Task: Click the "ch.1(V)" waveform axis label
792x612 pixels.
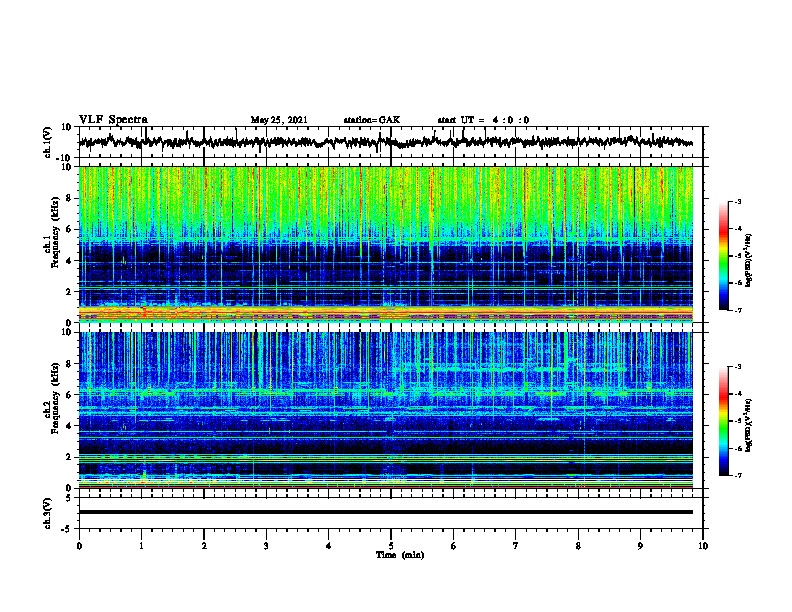Action: (48, 142)
